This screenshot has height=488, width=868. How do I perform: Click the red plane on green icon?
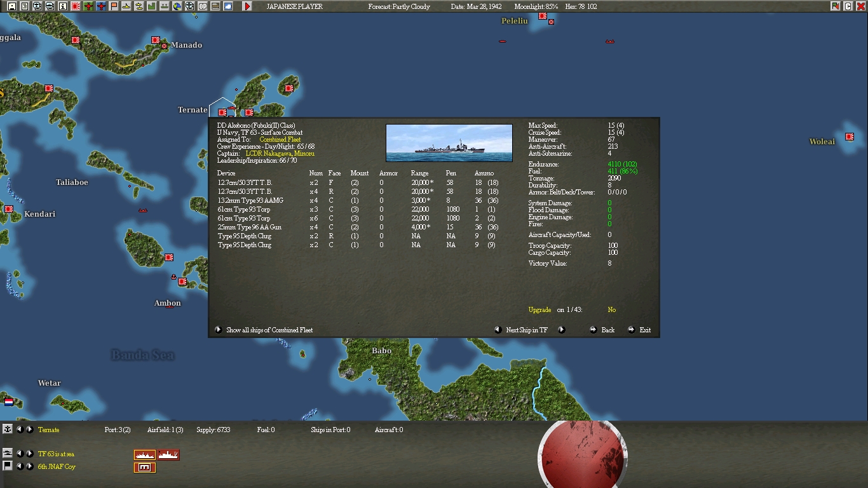click(x=88, y=6)
